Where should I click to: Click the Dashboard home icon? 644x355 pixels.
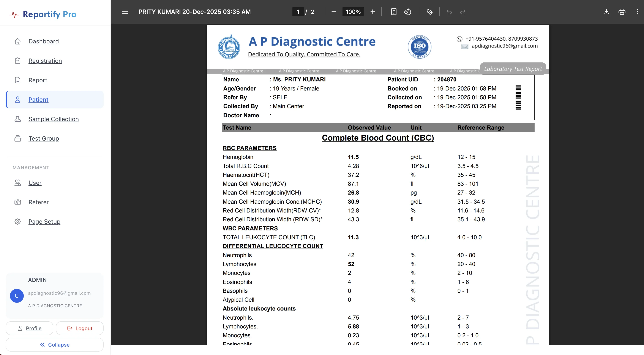(17, 41)
